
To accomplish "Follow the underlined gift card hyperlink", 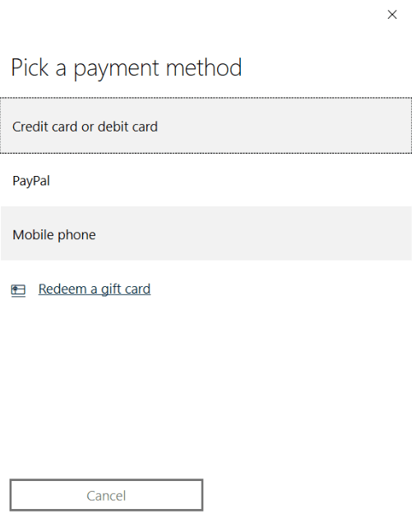I will point(95,289).
